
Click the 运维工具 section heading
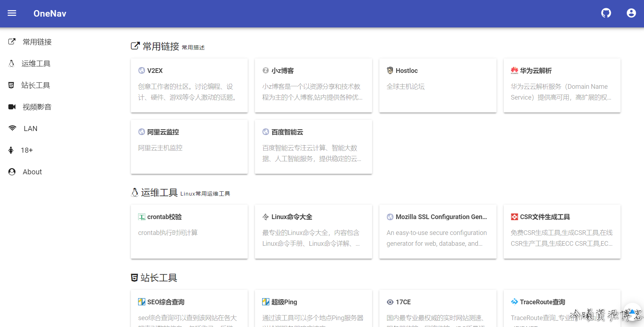point(159,192)
